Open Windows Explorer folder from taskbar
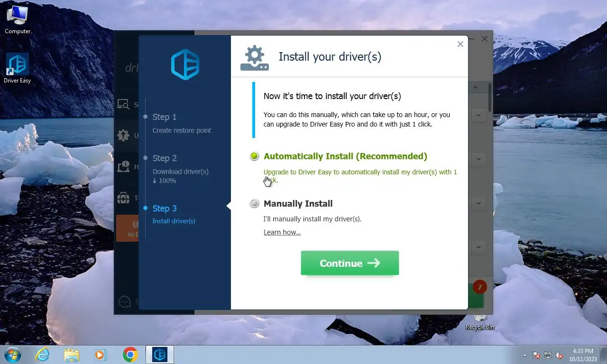The image size is (607, 364). point(72,355)
